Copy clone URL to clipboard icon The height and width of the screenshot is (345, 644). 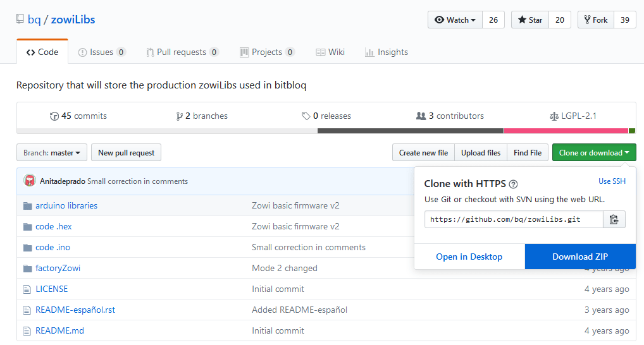click(x=614, y=219)
